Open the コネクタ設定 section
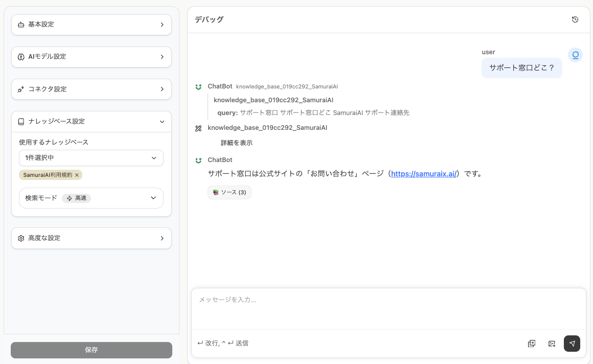This screenshot has width=593, height=364. point(92,89)
